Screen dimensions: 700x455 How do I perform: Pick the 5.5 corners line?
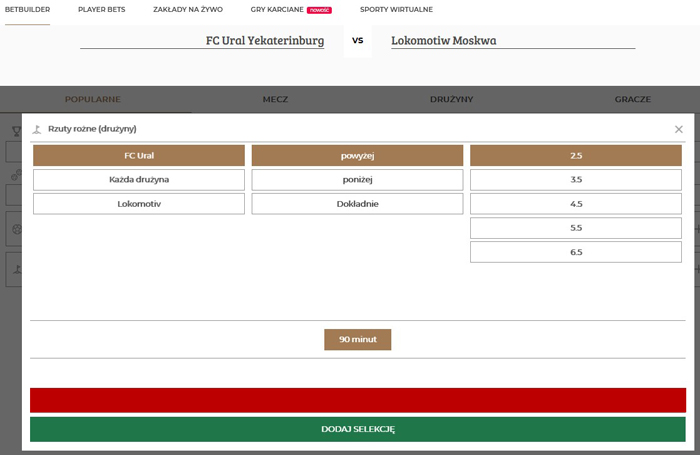[x=576, y=228]
